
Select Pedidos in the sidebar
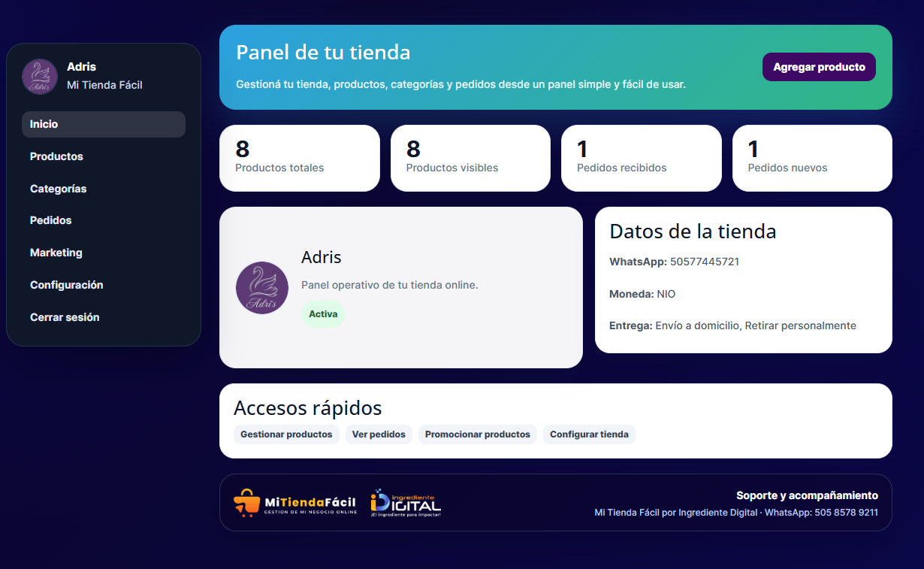tap(104, 220)
